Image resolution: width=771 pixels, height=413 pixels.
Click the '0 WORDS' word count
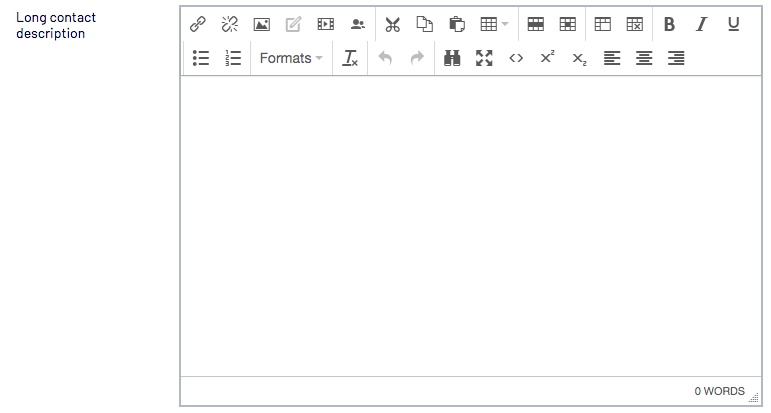(x=719, y=391)
